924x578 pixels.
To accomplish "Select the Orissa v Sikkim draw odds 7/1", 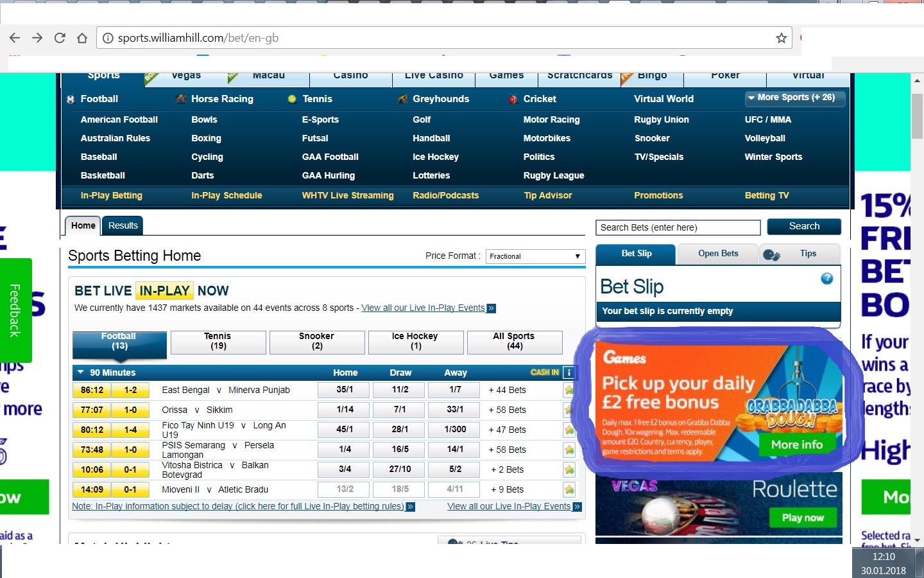I will pos(400,410).
